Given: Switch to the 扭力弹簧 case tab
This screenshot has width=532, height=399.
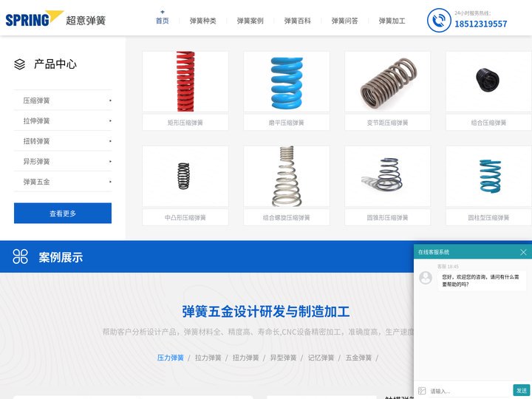Looking at the screenshot, I should [245, 358].
